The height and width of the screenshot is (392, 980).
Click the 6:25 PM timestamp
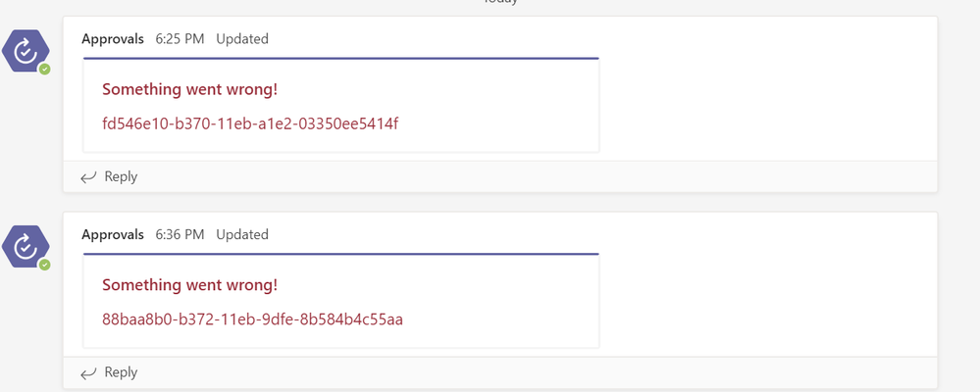180,38
